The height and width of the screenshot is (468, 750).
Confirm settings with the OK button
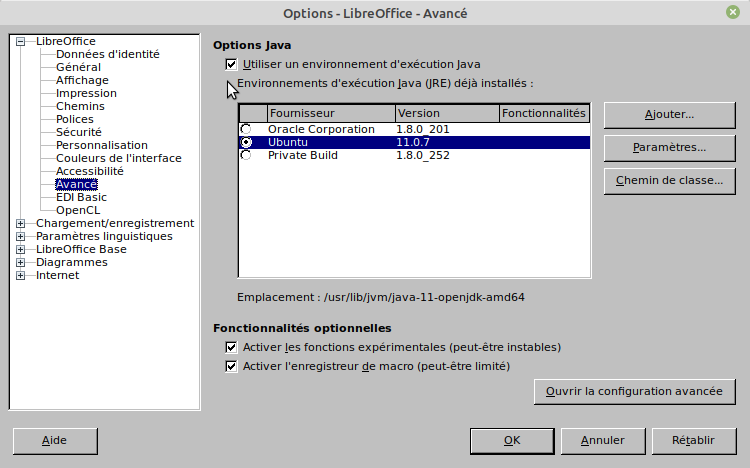click(x=512, y=441)
